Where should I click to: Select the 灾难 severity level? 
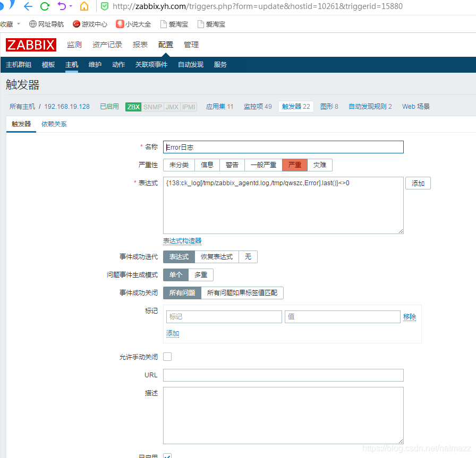point(320,165)
